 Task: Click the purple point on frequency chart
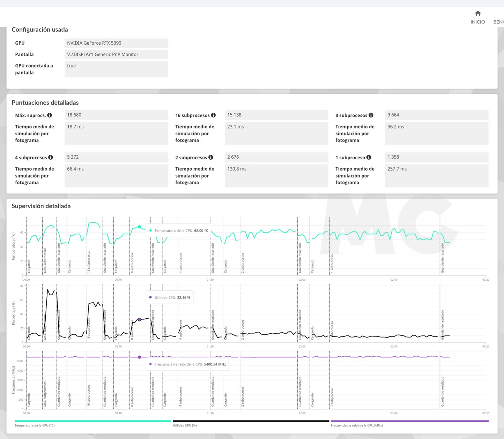pyautogui.click(x=139, y=357)
